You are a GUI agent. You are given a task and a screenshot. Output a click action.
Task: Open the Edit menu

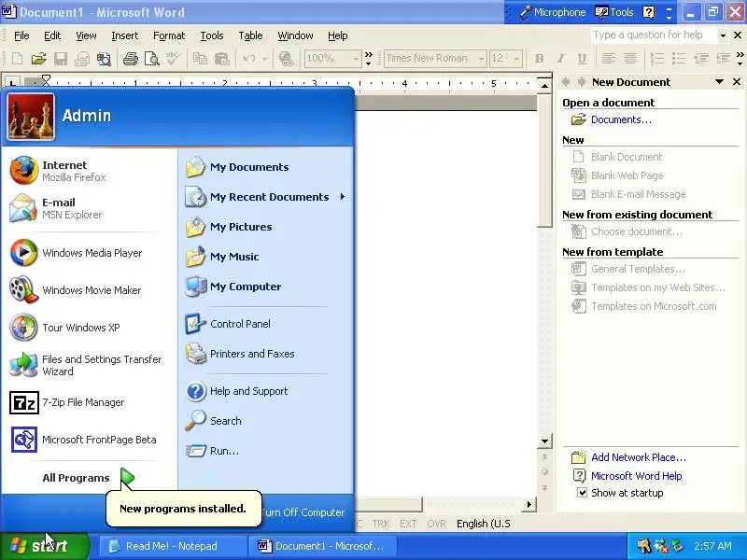point(52,35)
